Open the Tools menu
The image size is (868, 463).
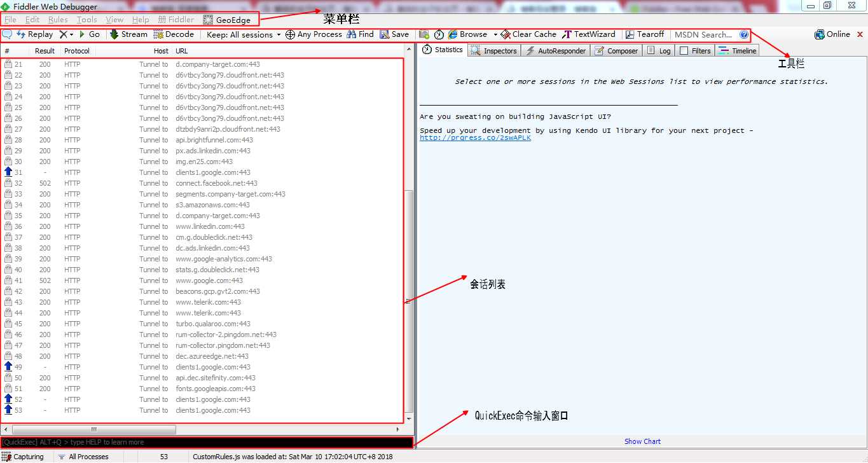[87, 20]
